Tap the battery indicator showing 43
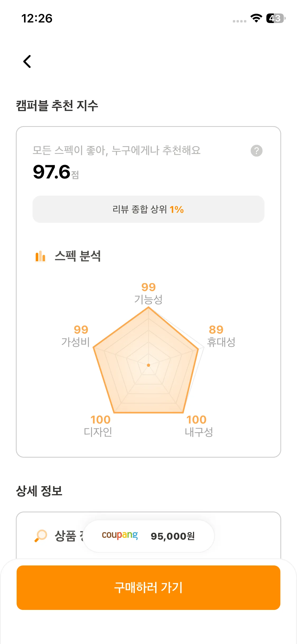 coord(276,18)
